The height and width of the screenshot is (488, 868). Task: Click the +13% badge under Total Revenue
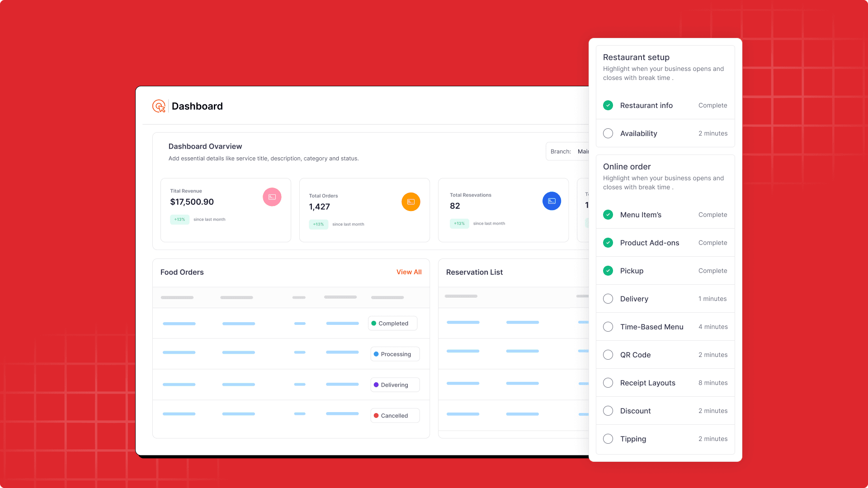tap(179, 220)
